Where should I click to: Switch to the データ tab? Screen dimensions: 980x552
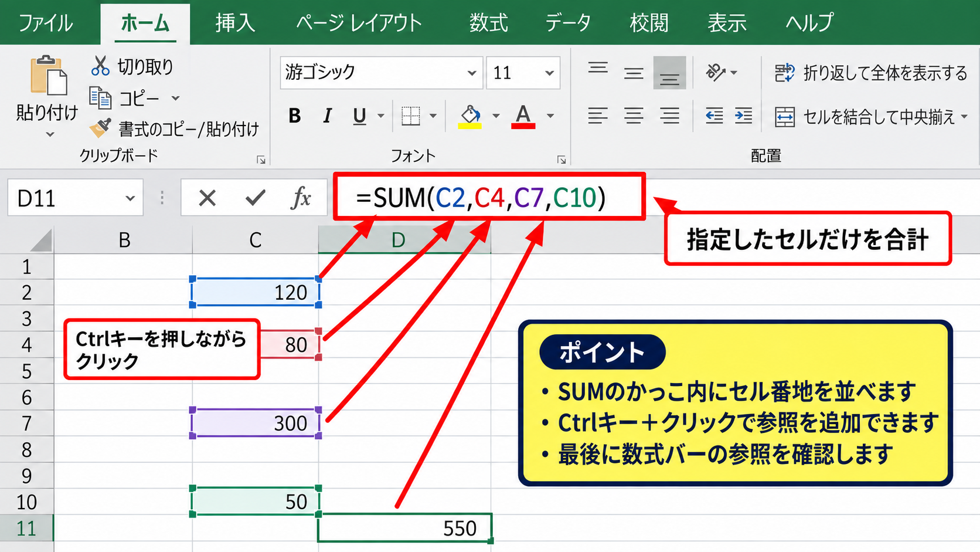pos(567,23)
